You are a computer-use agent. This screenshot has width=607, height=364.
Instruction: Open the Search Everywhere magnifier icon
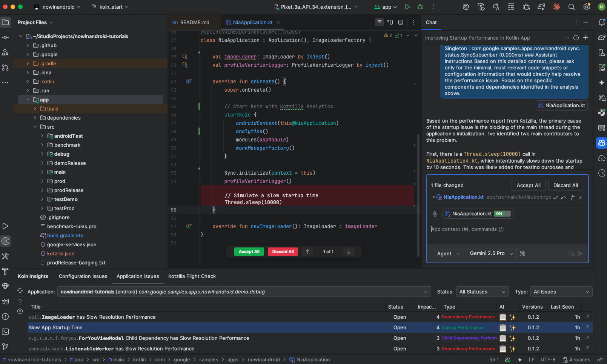[572, 7]
